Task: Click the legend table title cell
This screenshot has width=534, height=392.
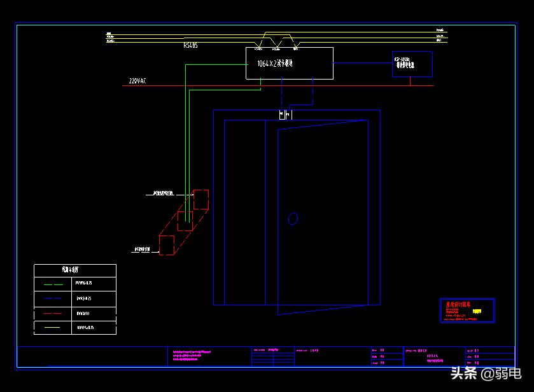Action: click(x=74, y=270)
